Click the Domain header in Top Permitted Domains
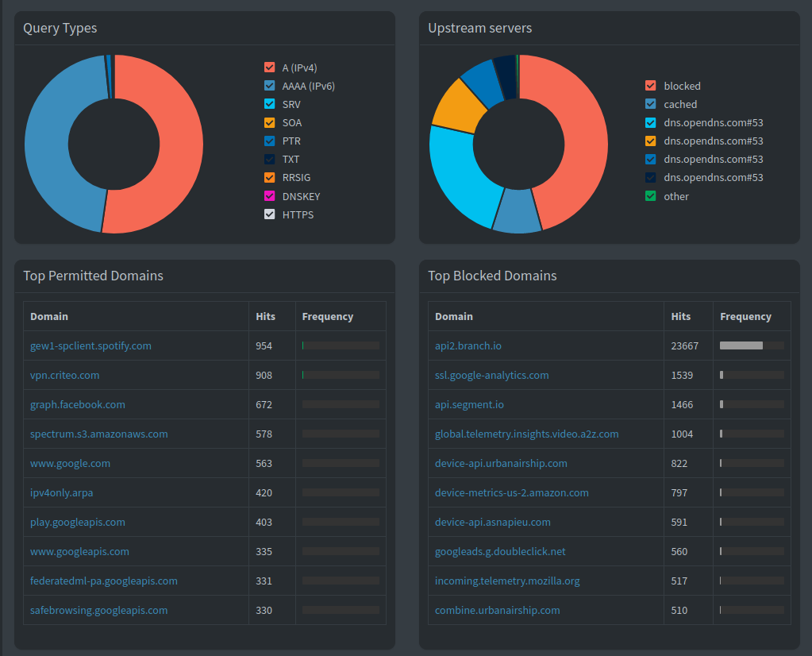Viewport: 812px width, 656px height. point(49,317)
